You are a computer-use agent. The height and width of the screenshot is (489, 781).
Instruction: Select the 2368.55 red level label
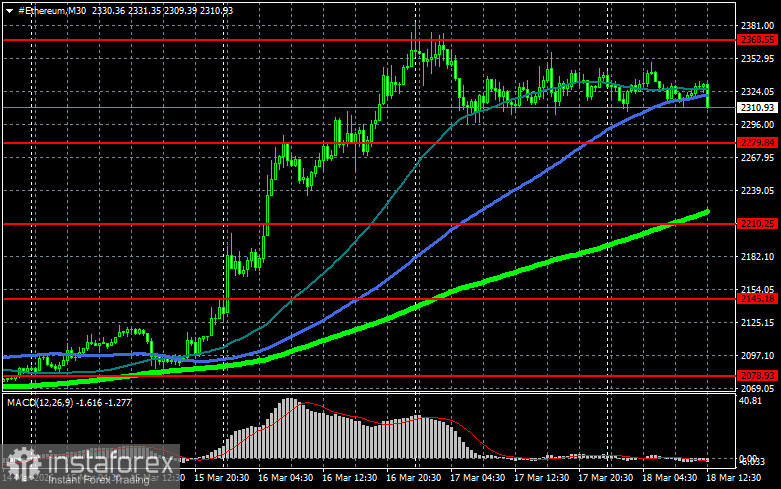coord(758,40)
